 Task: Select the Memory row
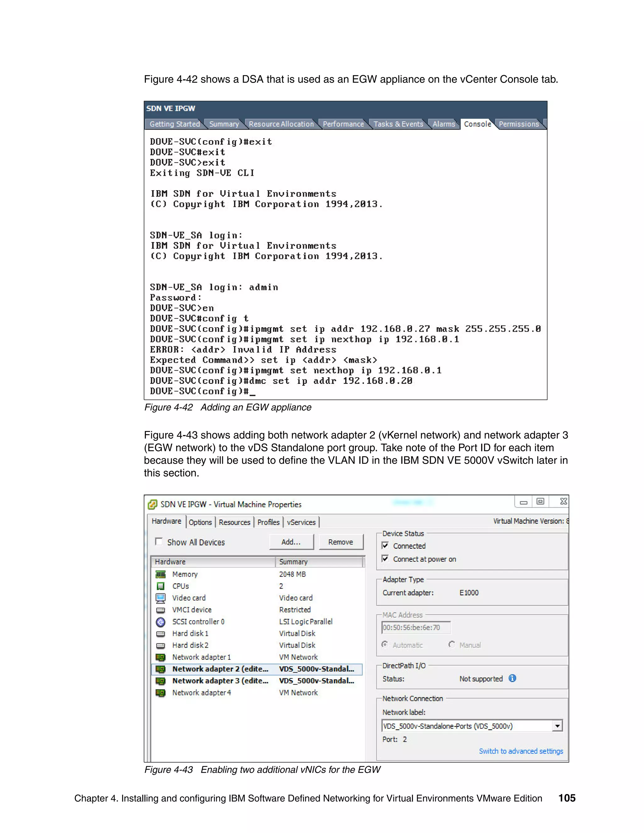(x=257, y=574)
